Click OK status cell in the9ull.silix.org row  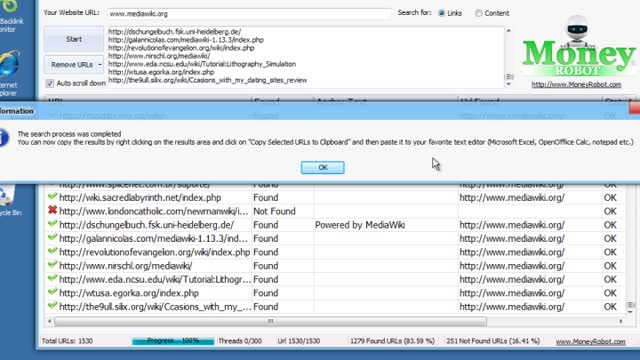(610, 307)
